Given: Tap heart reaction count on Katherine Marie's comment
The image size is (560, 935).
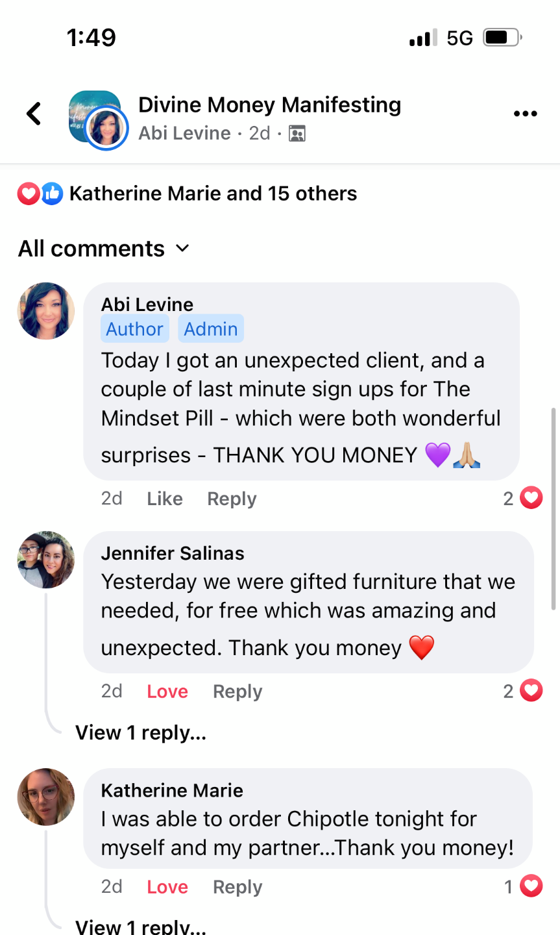Looking at the screenshot, I should [x=524, y=886].
